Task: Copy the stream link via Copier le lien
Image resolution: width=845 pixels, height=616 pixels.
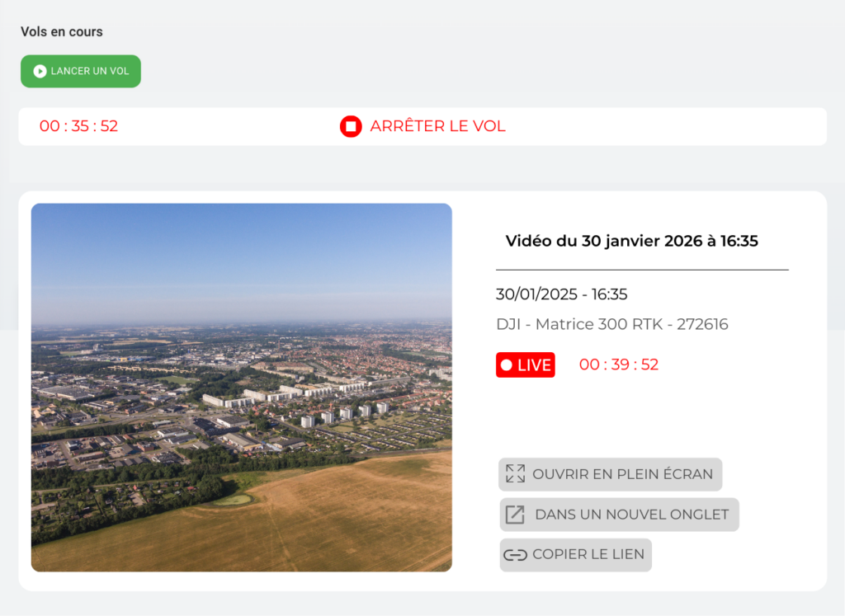Action: (x=575, y=555)
